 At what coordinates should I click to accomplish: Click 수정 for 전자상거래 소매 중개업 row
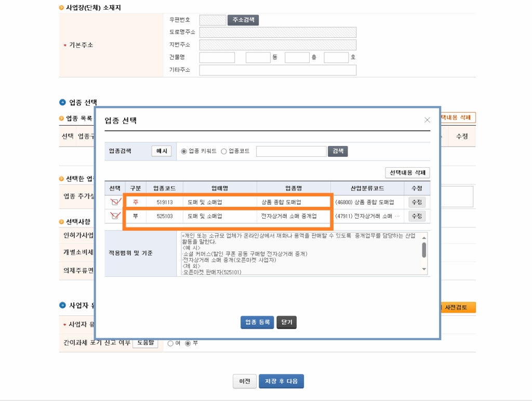pos(417,216)
